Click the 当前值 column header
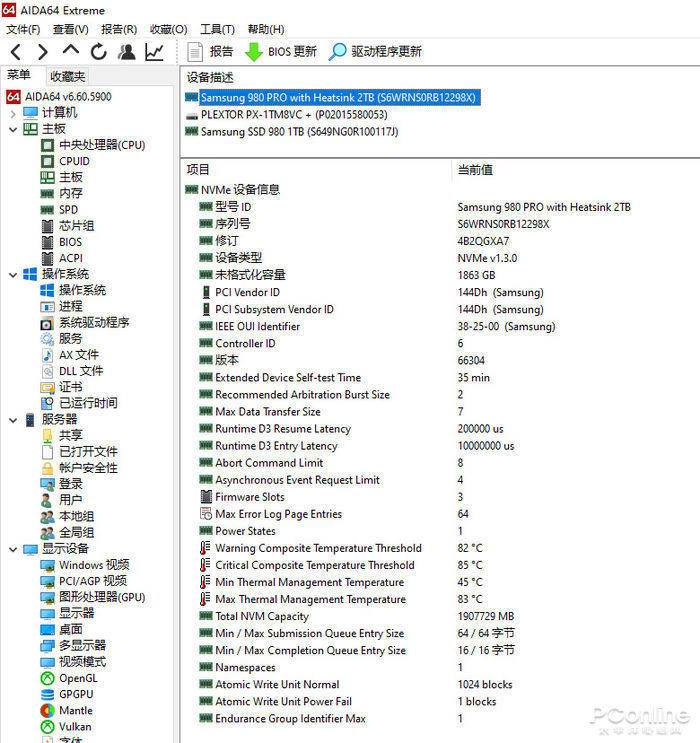This screenshot has width=700, height=743. 475,170
